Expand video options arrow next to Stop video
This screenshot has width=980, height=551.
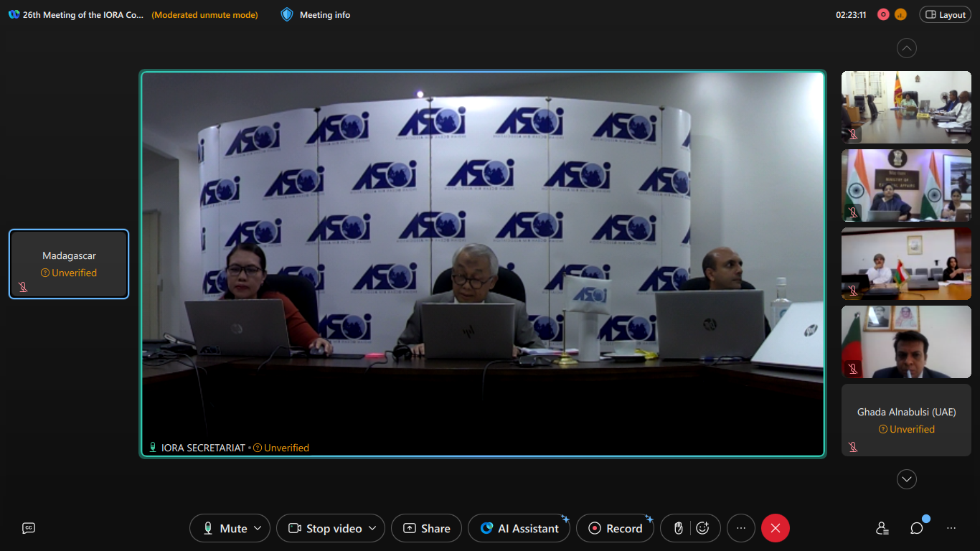[372, 528]
